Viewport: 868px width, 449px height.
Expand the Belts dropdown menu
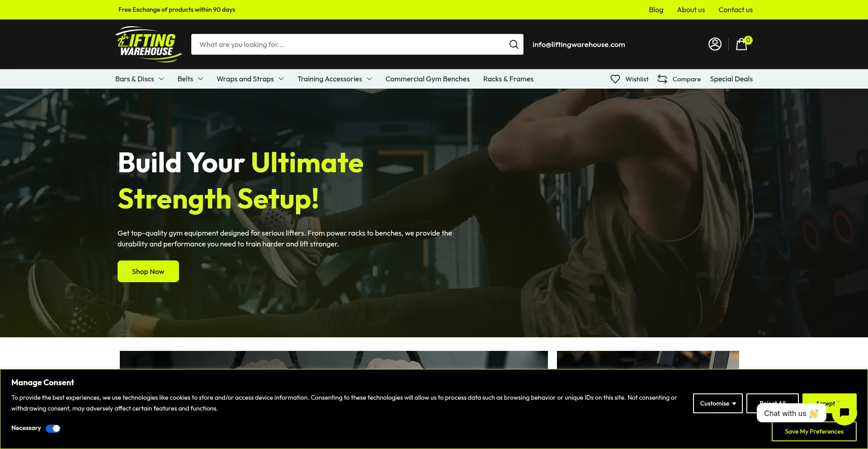(x=190, y=79)
